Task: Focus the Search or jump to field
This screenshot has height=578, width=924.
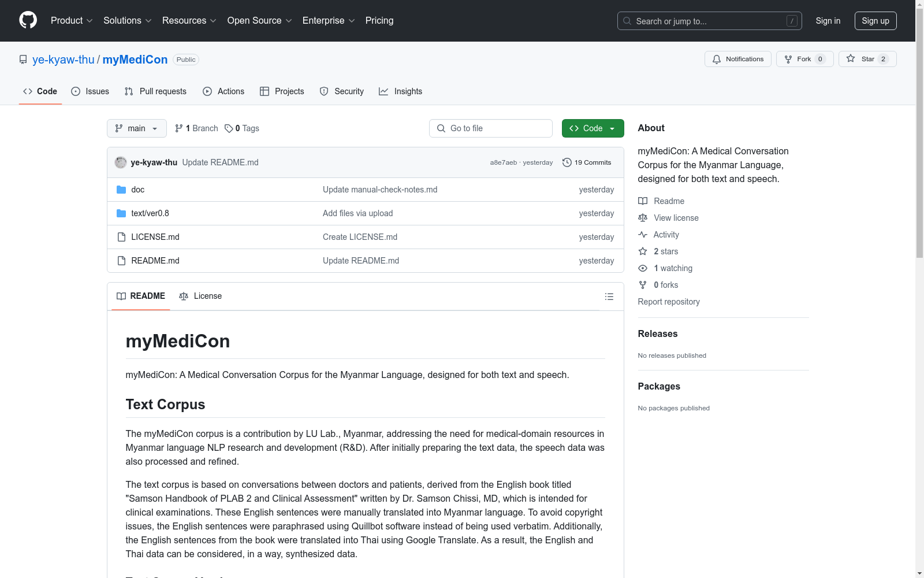Action: click(709, 21)
